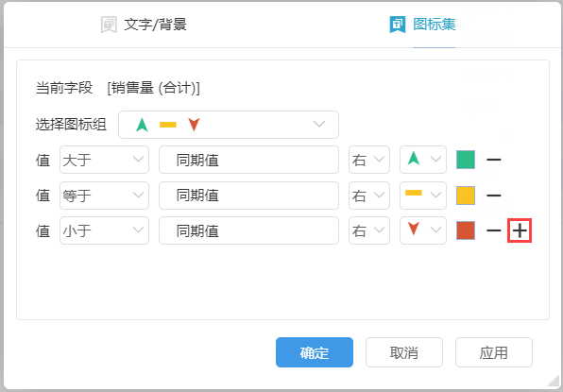Click the 同期值 field in 小于 row
Viewport: 563px width, 392px height.
point(248,230)
